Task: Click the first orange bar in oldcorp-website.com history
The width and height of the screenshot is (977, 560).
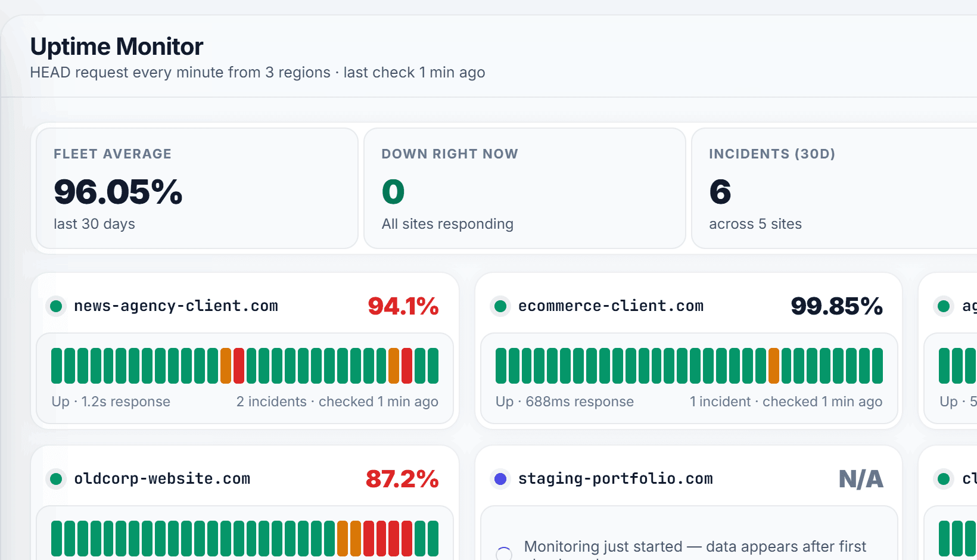Action: coord(343,539)
